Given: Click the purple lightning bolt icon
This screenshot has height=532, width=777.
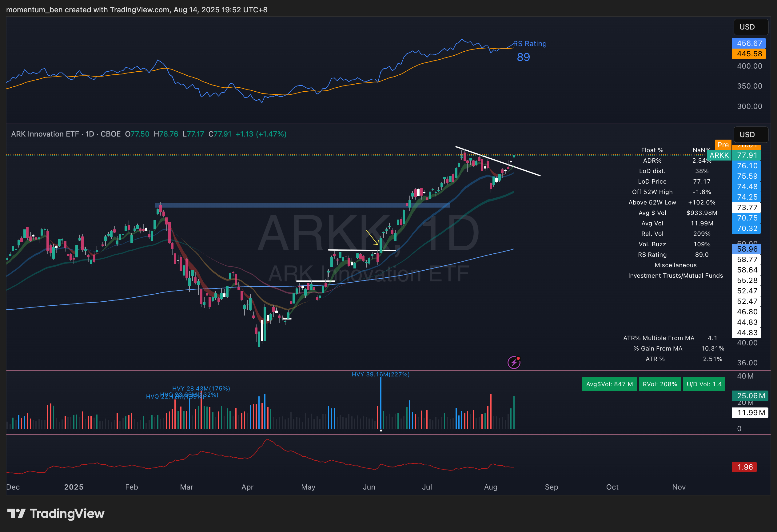Looking at the screenshot, I should coord(514,362).
